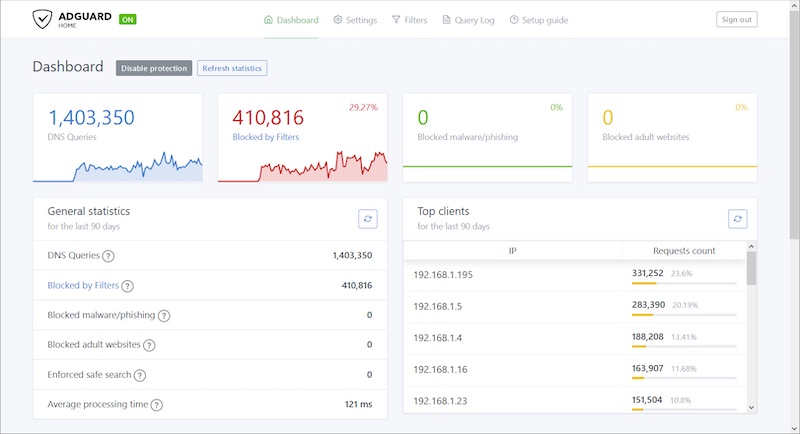Click the Refresh statistics button

tap(232, 68)
